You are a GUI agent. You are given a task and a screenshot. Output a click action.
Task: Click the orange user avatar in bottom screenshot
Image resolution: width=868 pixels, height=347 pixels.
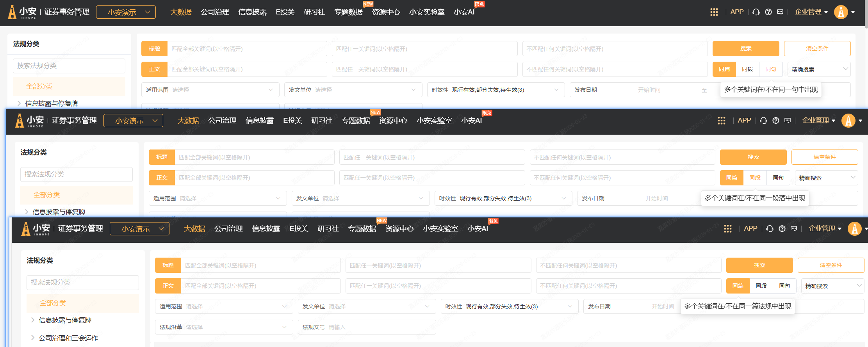click(855, 229)
